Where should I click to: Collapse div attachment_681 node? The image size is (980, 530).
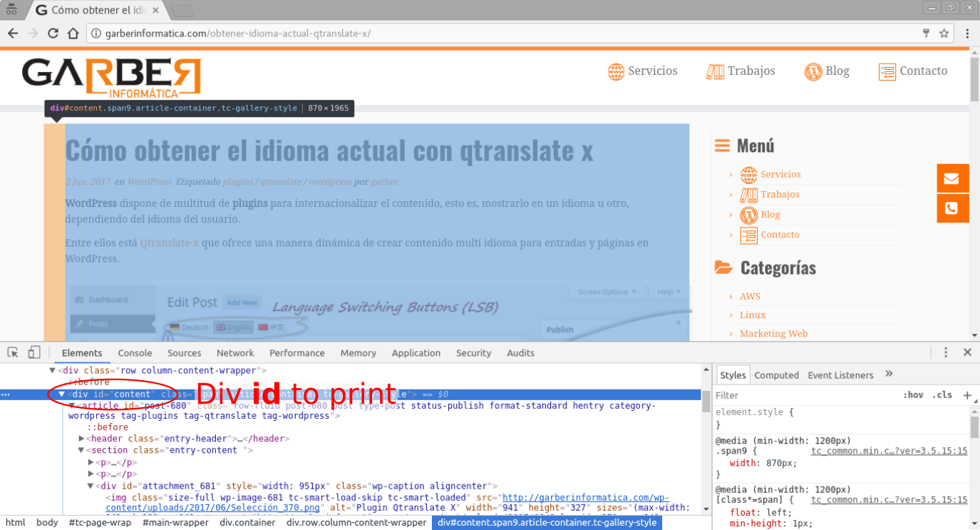[x=91, y=486]
